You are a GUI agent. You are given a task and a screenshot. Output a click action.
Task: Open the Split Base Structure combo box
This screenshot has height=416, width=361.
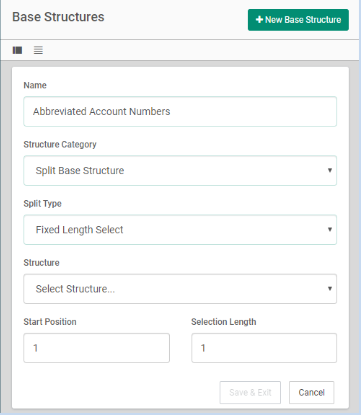point(180,171)
